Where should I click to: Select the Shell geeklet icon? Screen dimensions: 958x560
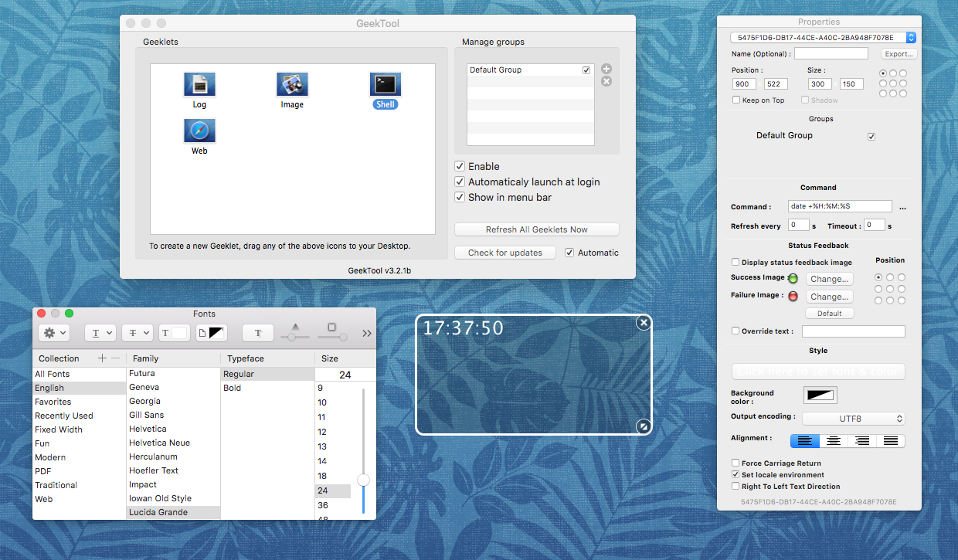(x=385, y=83)
